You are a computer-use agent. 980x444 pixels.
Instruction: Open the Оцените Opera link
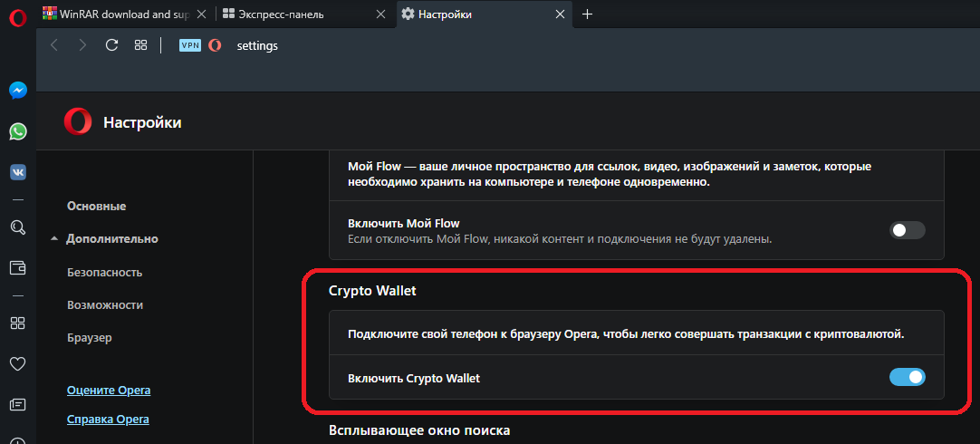pyautogui.click(x=109, y=391)
